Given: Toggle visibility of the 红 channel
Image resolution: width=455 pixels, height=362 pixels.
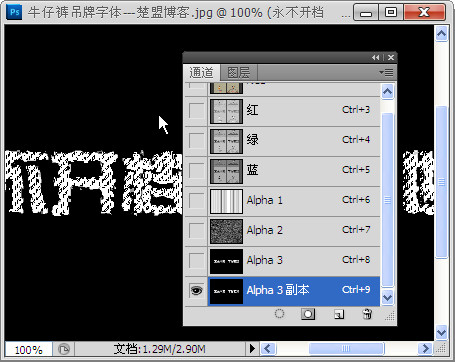Looking at the screenshot, I should click(x=196, y=110).
